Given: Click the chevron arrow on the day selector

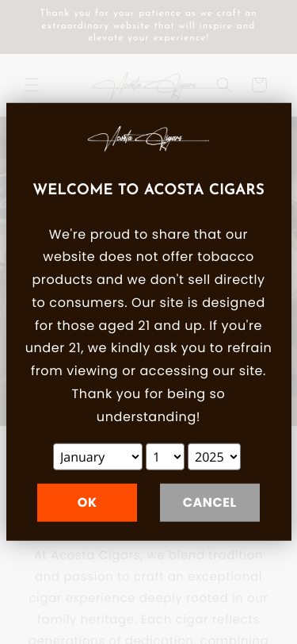Looking at the screenshot, I should tap(177, 457).
